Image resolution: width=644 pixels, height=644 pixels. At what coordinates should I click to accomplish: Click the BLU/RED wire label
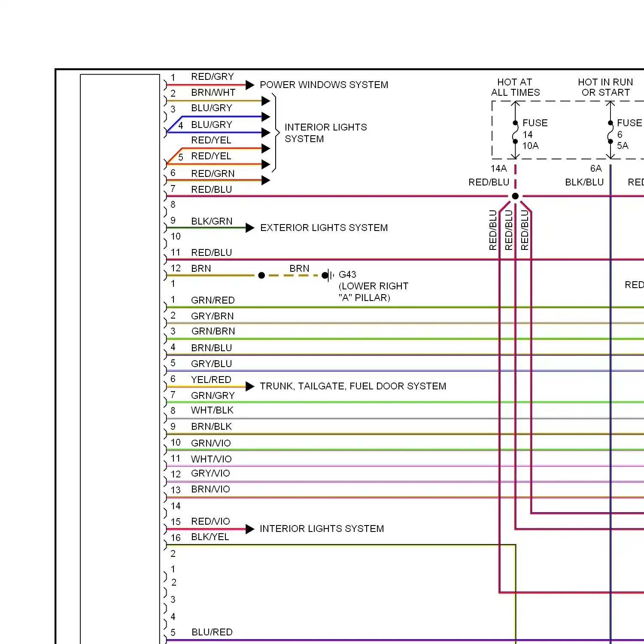tap(212, 632)
